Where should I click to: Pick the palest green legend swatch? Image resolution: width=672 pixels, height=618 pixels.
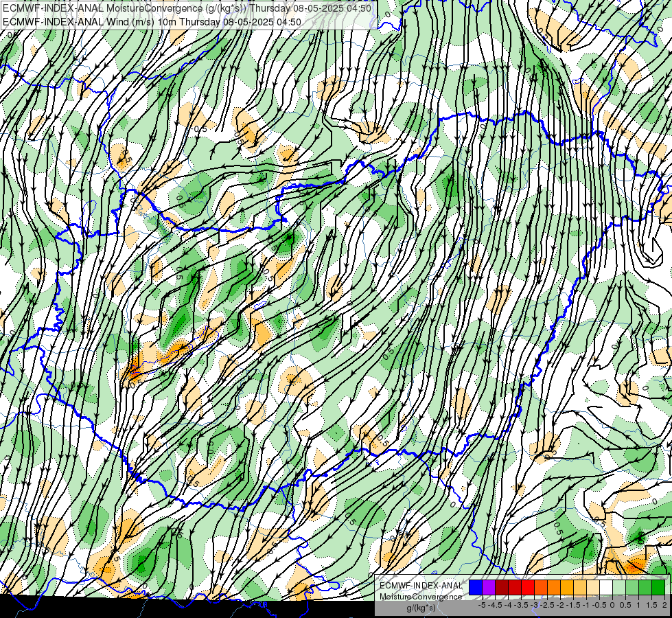pyautogui.click(x=619, y=587)
